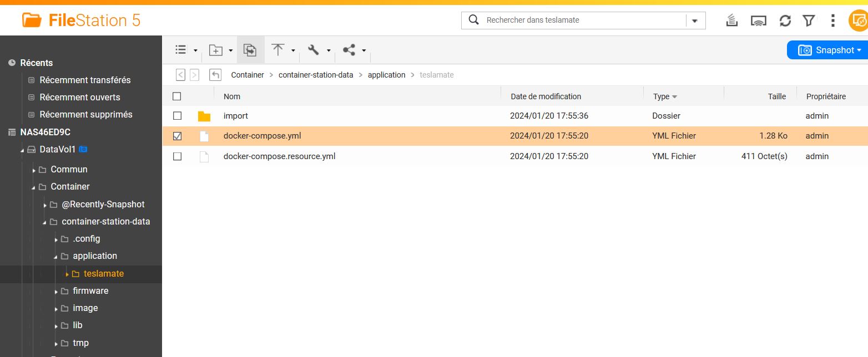Toggle the select-all checkbox in the header
Screen dimensions: 868x357
coord(177,96)
